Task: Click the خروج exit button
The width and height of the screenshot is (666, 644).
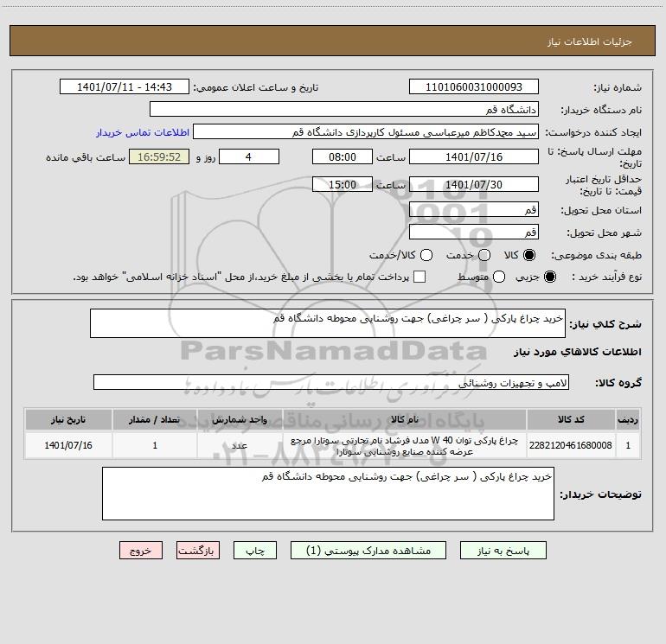Action: pyautogui.click(x=141, y=551)
